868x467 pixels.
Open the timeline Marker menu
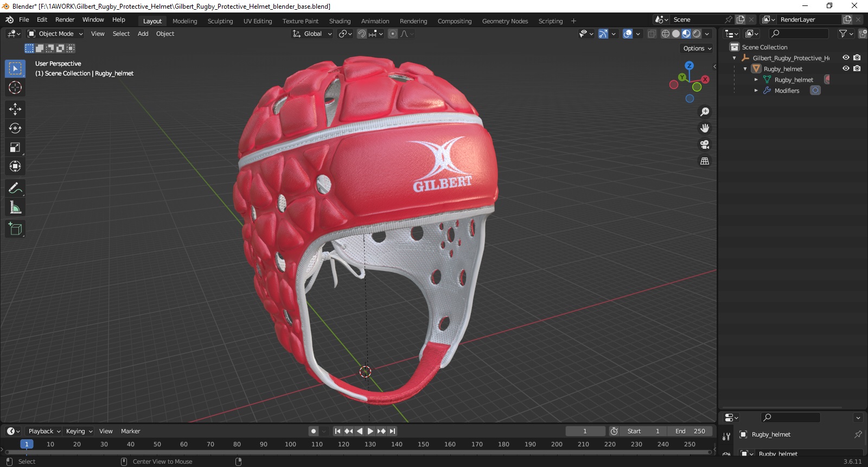pos(130,431)
